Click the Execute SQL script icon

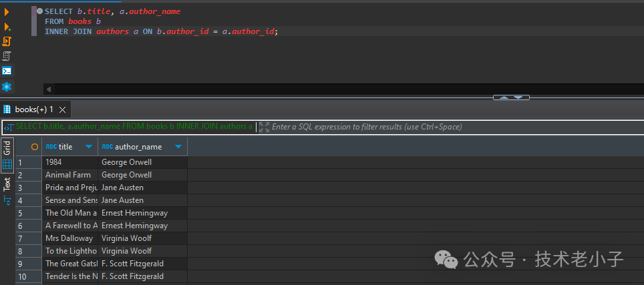tap(7, 41)
